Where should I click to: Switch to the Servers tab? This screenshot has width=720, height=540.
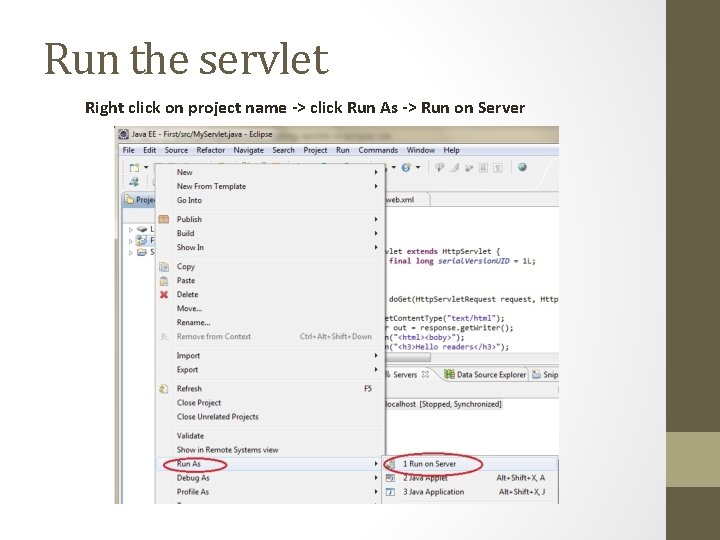click(x=405, y=375)
